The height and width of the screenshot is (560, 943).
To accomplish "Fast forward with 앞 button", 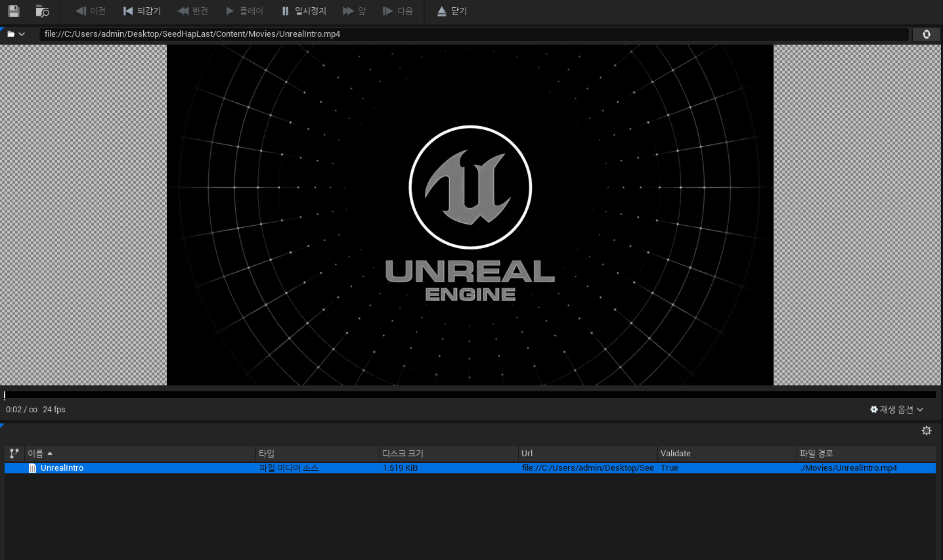I will pos(355,11).
